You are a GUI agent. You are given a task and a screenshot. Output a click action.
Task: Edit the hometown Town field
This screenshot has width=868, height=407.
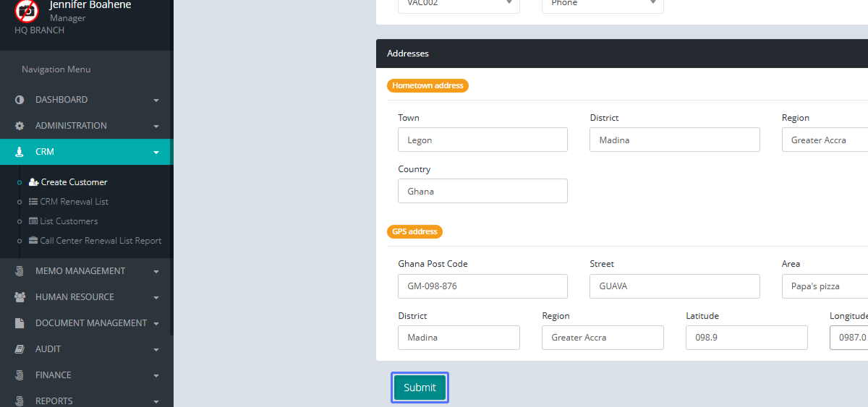tap(482, 140)
